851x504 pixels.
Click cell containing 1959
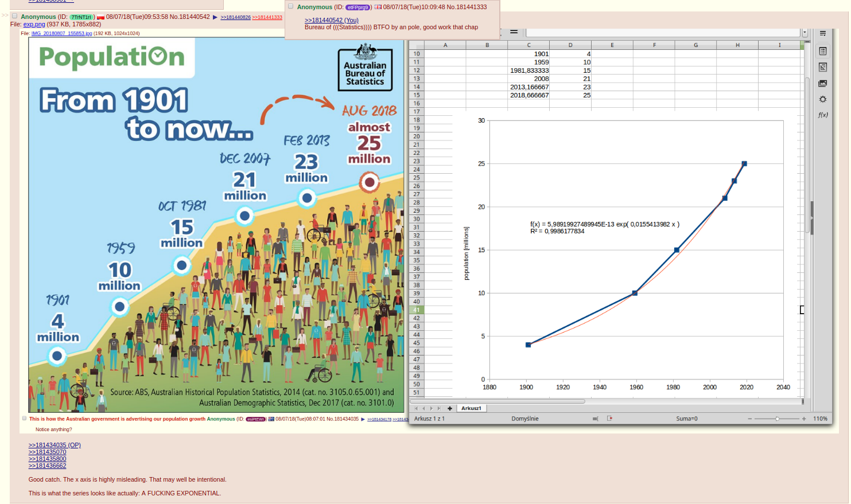529,62
